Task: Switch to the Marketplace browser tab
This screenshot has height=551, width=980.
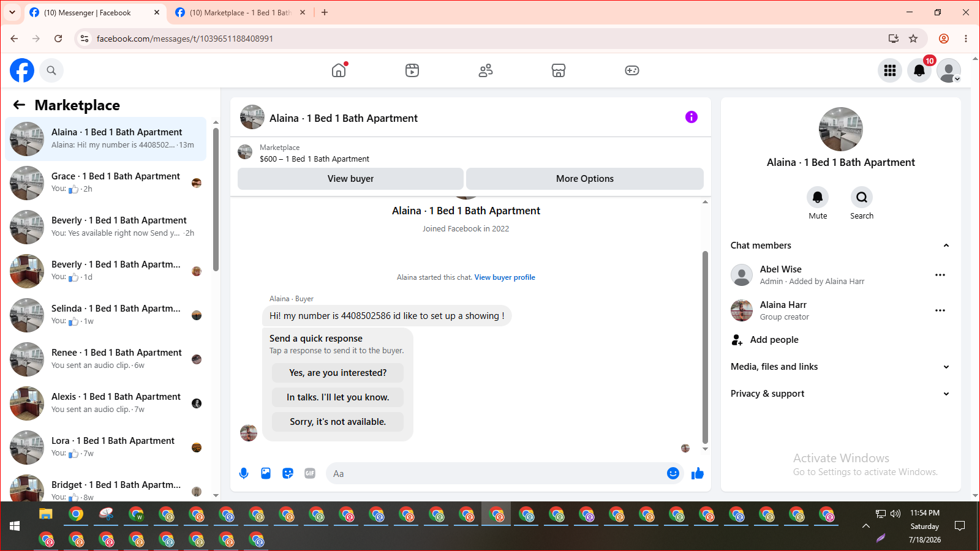Action: 240,13
